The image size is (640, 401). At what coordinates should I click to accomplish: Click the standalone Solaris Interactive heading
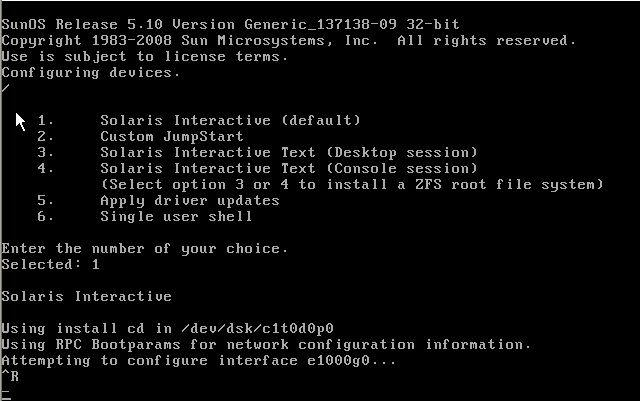click(86, 296)
